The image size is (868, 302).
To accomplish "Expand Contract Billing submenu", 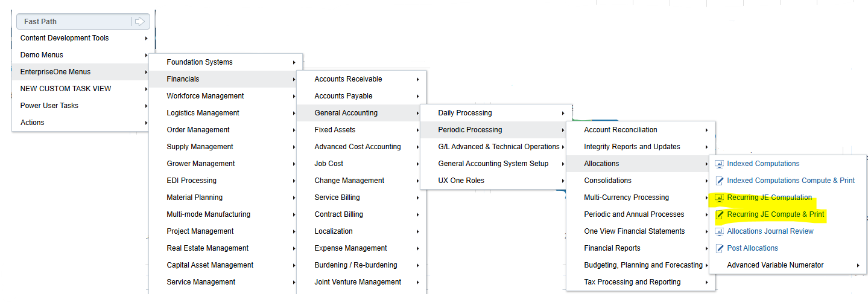I will point(361,214).
